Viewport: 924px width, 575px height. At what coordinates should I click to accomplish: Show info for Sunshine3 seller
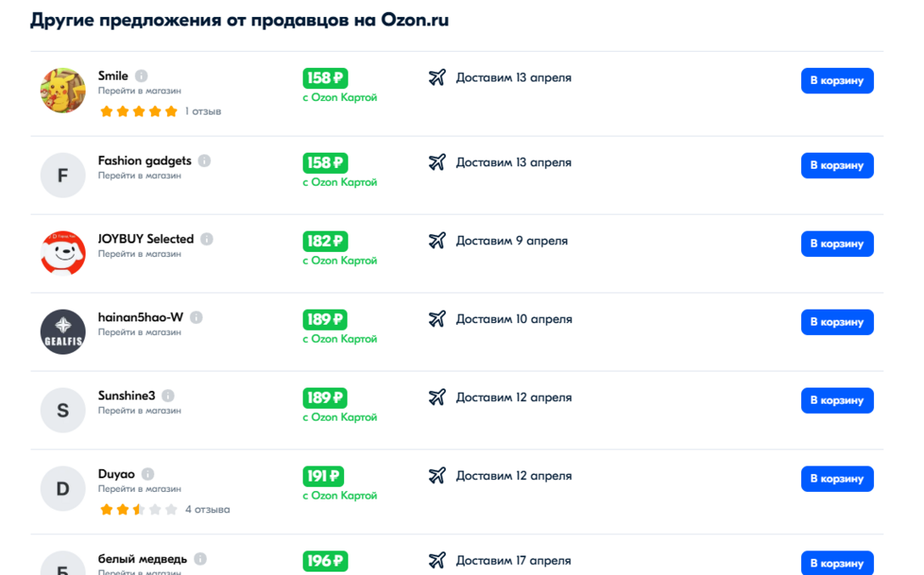168,396
